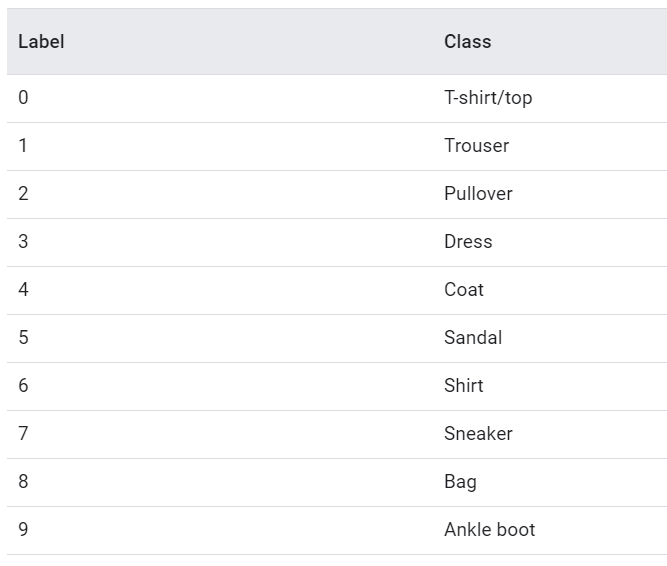Select the Ankle boot class cell
Screen dimensions: 667x566
[489, 530]
